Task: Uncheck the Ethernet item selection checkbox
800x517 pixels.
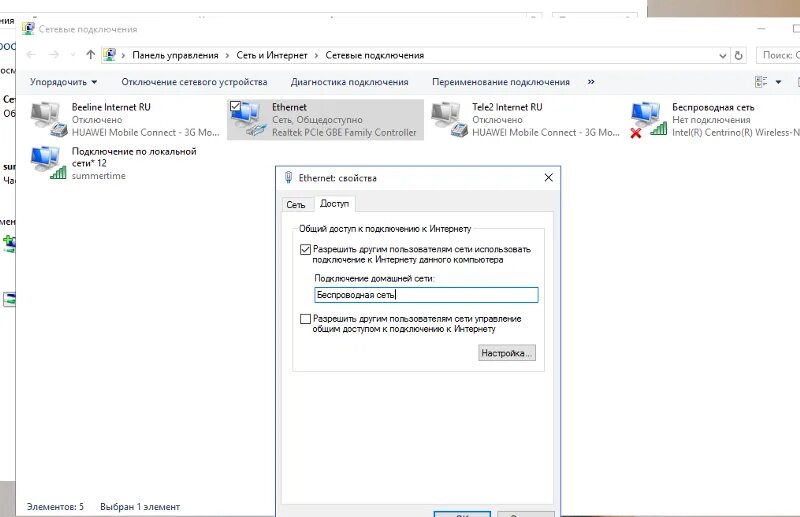Action: coord(235,106)
